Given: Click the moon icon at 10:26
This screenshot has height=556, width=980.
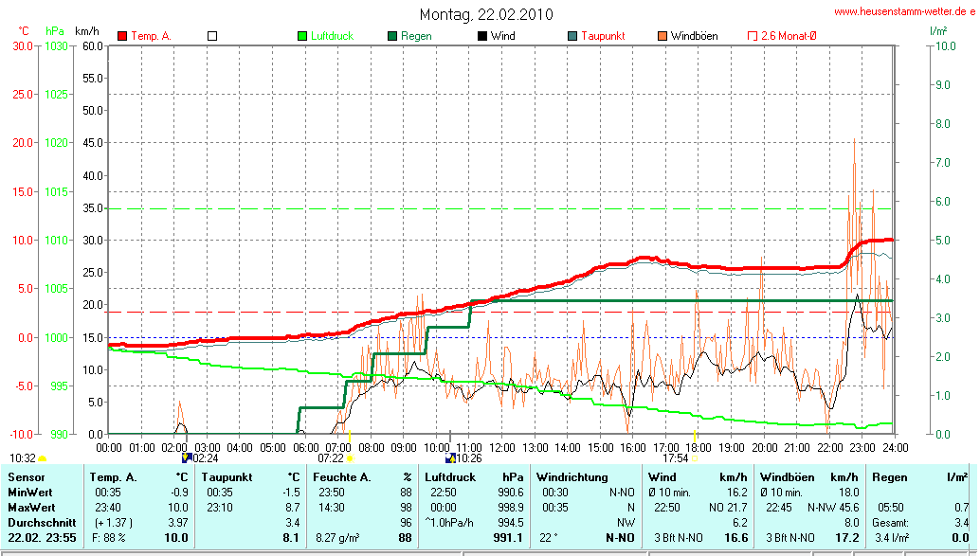Looking at the screenshot, I should coord(450,457).
